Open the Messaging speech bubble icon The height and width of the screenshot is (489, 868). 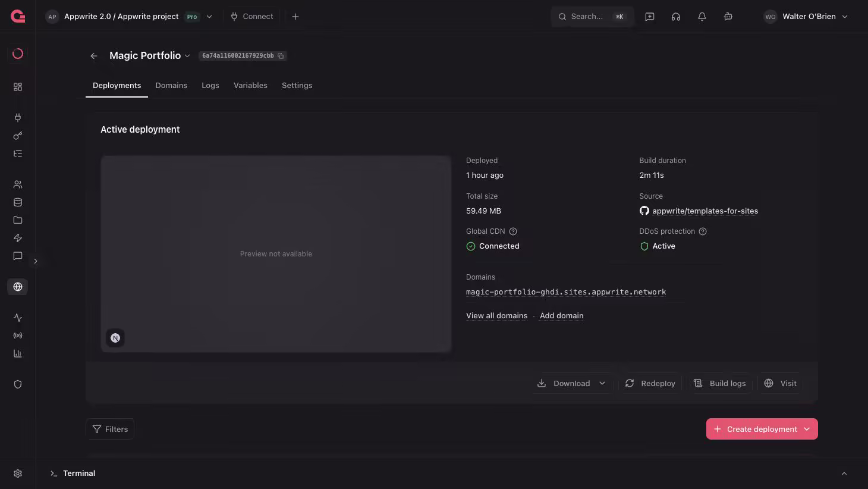pos(18,256)
